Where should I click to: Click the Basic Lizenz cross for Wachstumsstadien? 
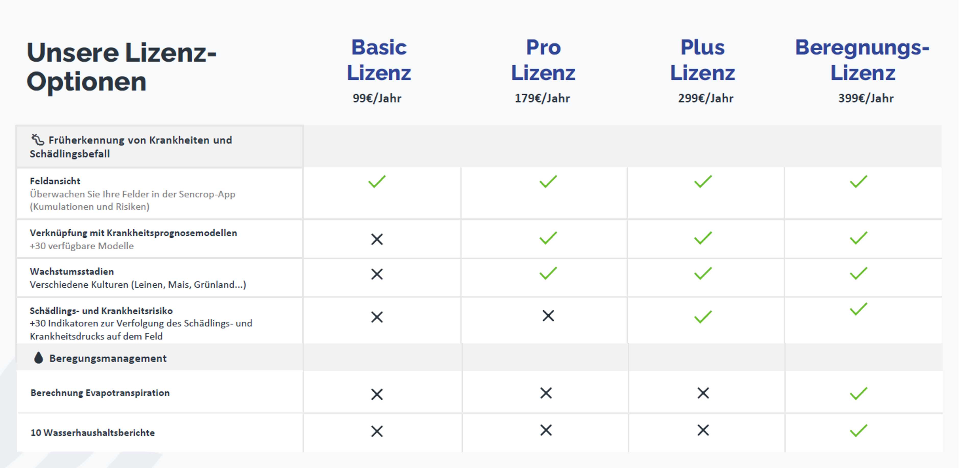377,274
